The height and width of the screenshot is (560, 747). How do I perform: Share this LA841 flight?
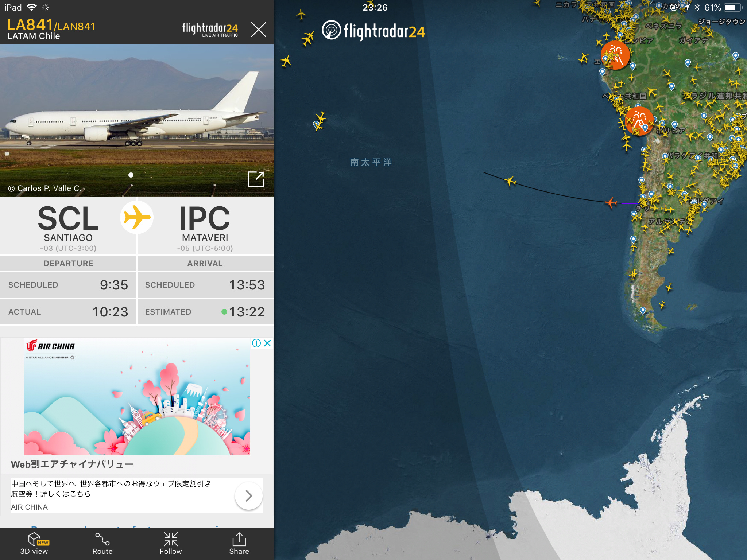pyautogui.click(x=239, y=543)
